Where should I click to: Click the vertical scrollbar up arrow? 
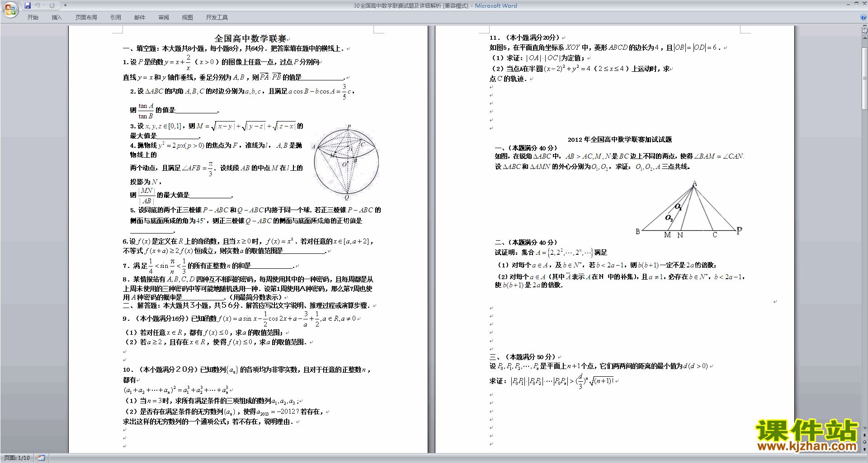(x=865, y=37)
